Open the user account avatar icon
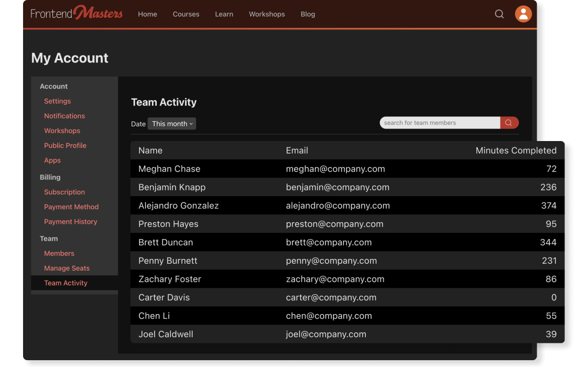588x367 pixels. tap(523, 14)
